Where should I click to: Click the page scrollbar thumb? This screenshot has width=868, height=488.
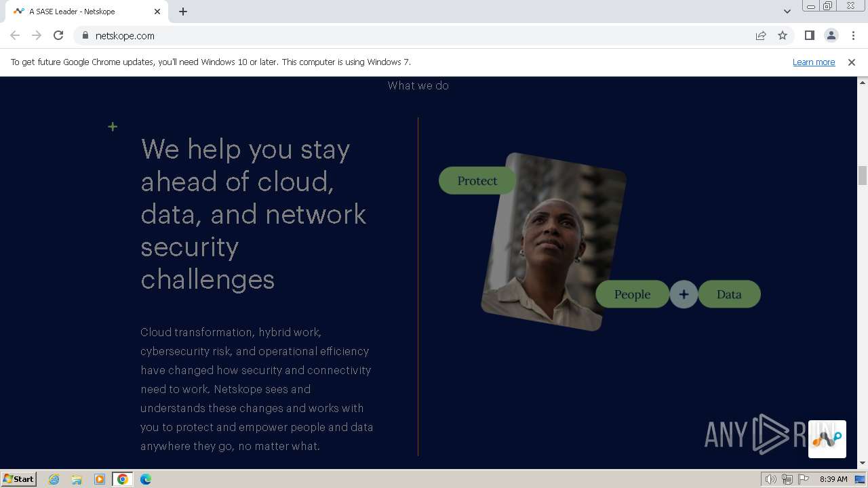(863, 175)
